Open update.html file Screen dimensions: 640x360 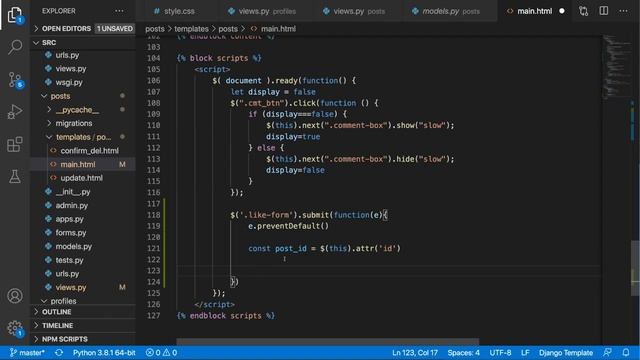(83, 178)
